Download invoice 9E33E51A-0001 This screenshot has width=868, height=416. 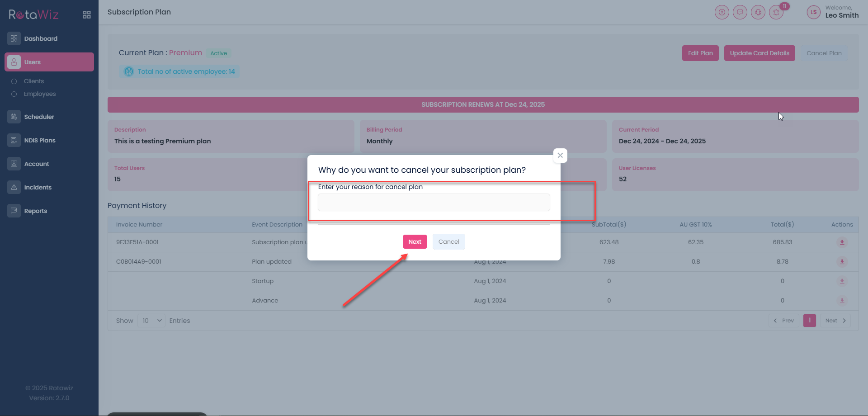pos(842,242)
